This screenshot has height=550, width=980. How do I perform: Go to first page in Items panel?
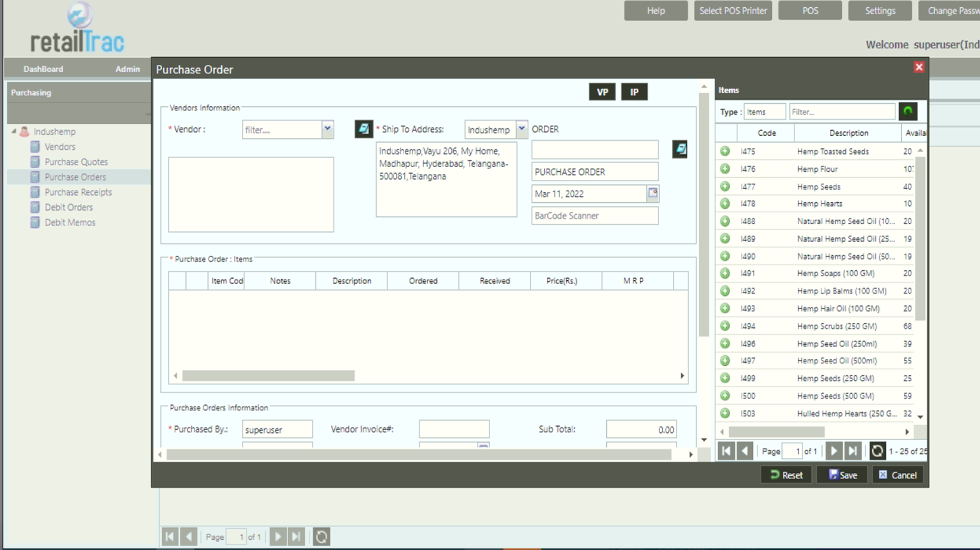(x=726, y=452)
